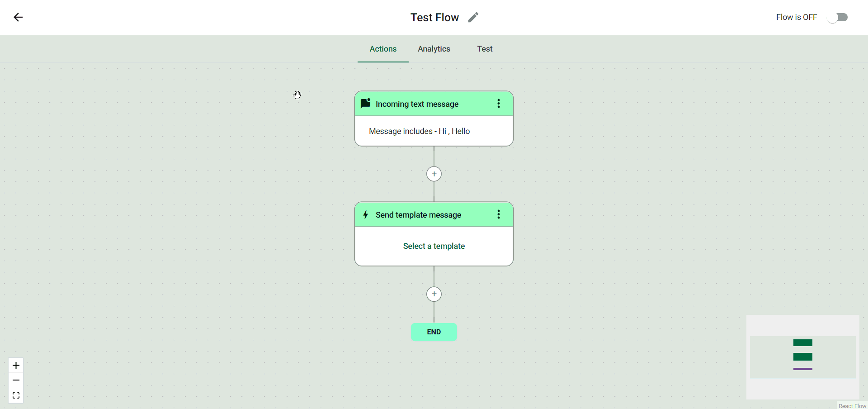The width and height of the screenshot is (868, 409).
Task: Zoom out of the flow canvas
Action: tap(16, 380)
